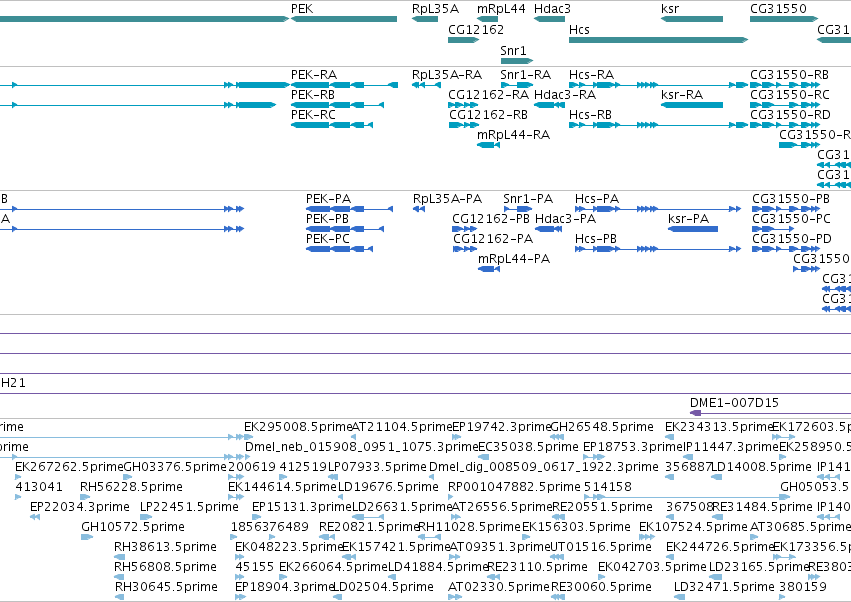Click the ksr gene bar

[x=691, y=19]
